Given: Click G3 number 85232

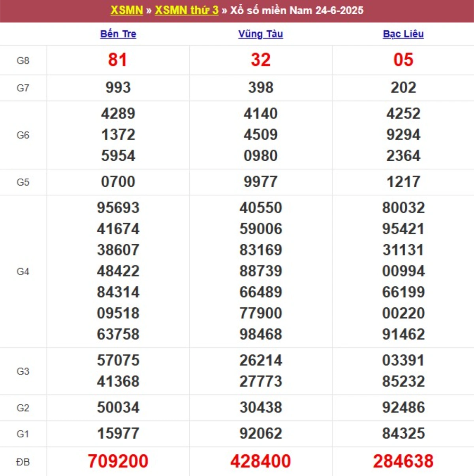Looking at the screenshot, I should click(403, 382).
